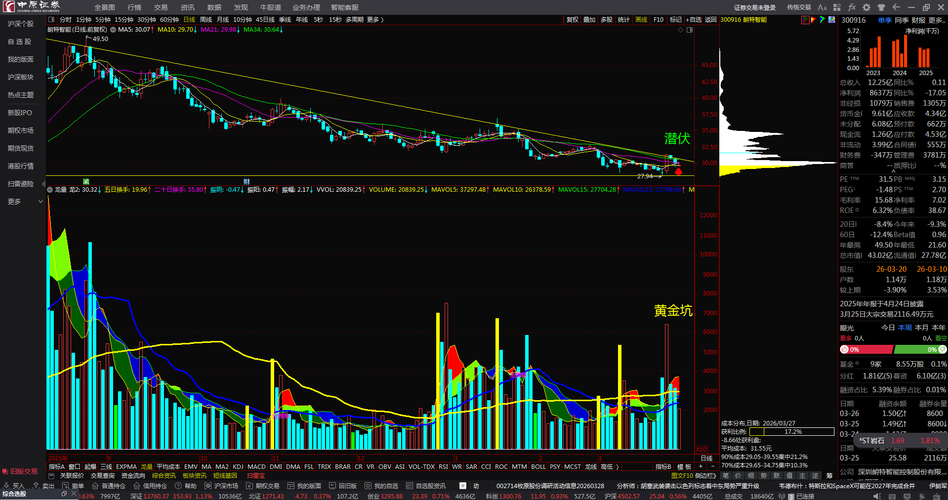Open the skin/theme shirt icon
Image resolution: width=948 pixels, height=500 pixels.
click(x=881, y=7)
